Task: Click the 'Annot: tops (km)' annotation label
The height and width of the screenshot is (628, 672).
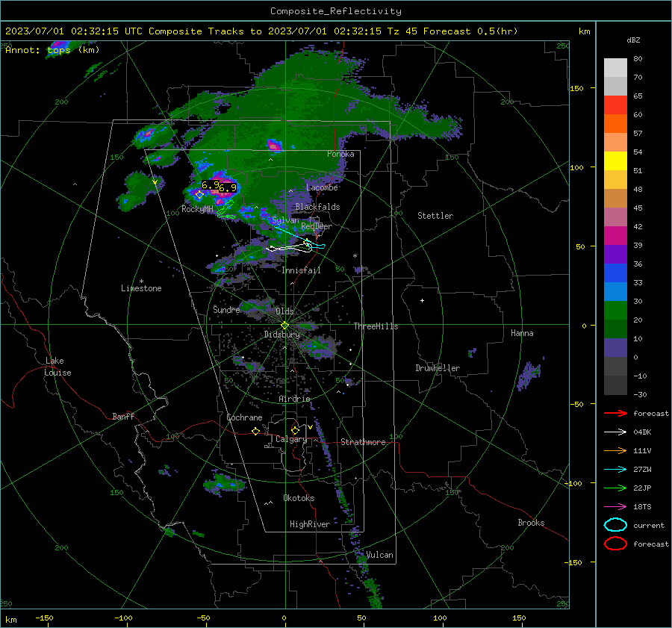Action: coord(52,50)
